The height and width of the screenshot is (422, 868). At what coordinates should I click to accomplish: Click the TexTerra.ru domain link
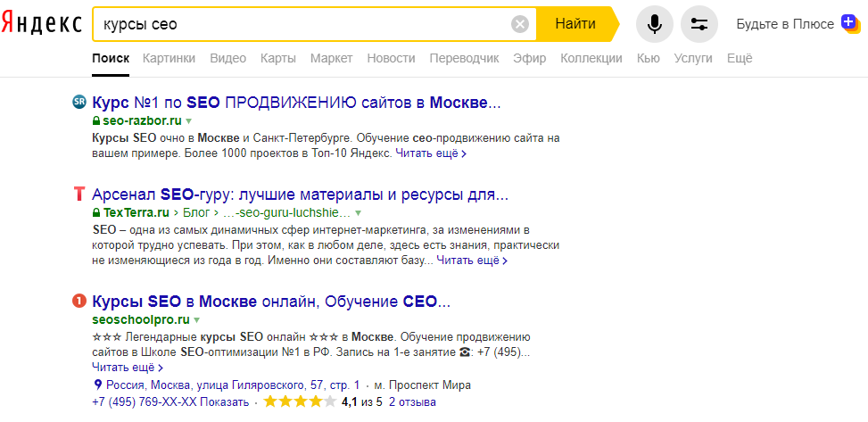(x=136, y=212)
